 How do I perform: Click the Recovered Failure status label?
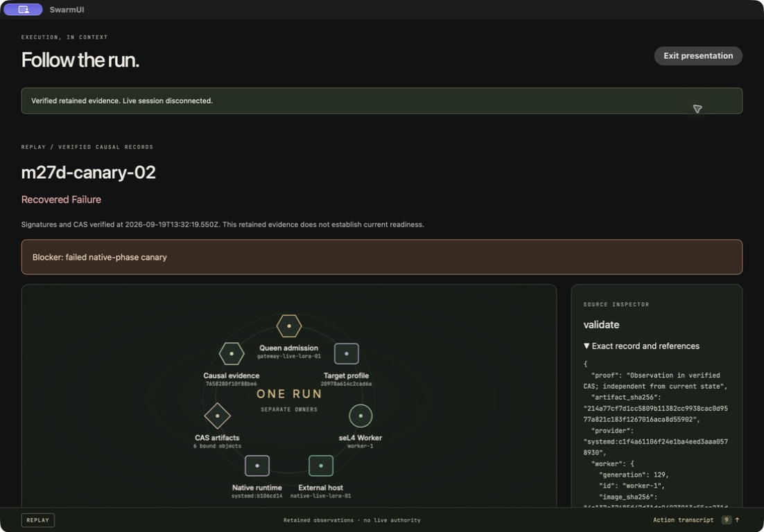pyautogui.click(x=62, y=199)
